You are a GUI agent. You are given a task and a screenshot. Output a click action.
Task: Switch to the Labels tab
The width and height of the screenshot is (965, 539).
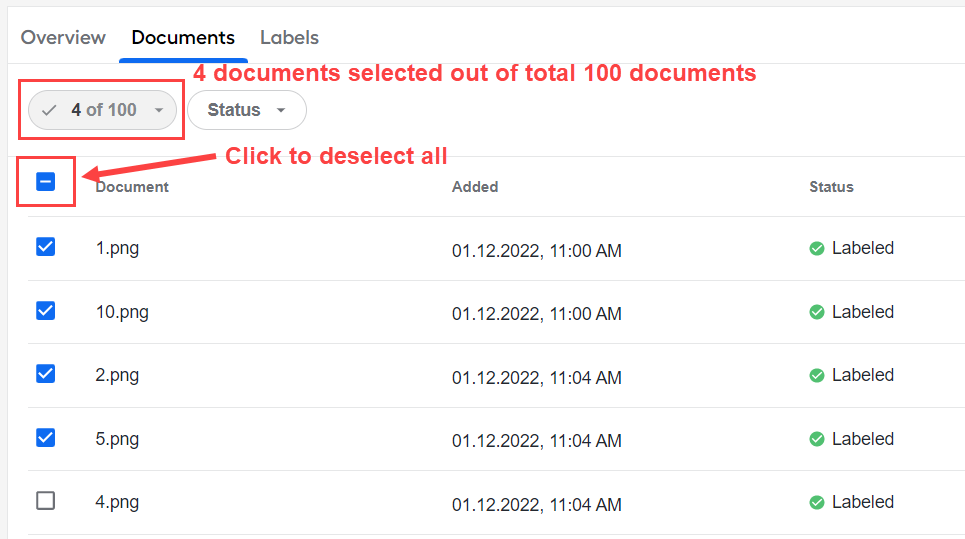[x=289, y=38]
